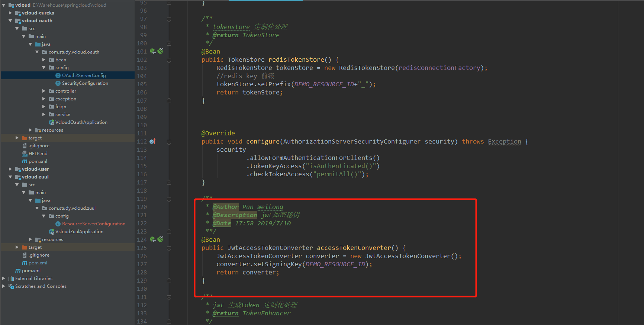Image resolution: width=644 pixels, height=325 pixels.
Task: Open .gitignore under vcloud-oauth
Action: (x=39, y=146)
